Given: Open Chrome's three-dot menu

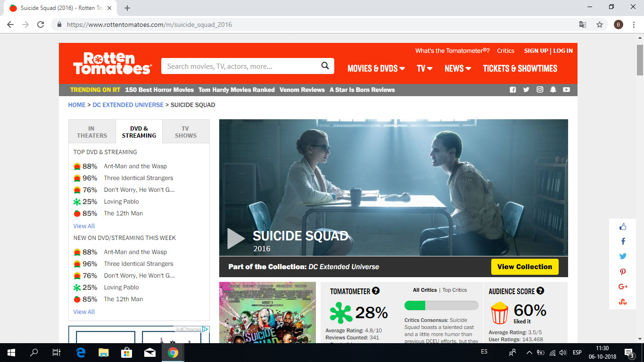Looking at the screenshot, I should [x=635, y=25].
